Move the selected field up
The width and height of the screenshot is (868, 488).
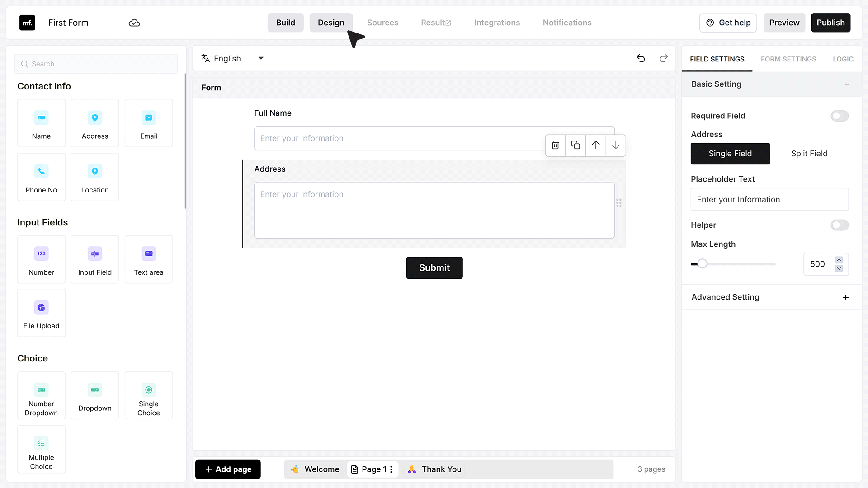coord(596,145)
